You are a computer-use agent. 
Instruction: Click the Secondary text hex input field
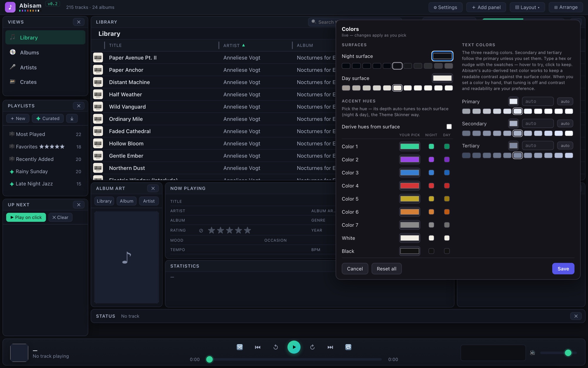538,123
